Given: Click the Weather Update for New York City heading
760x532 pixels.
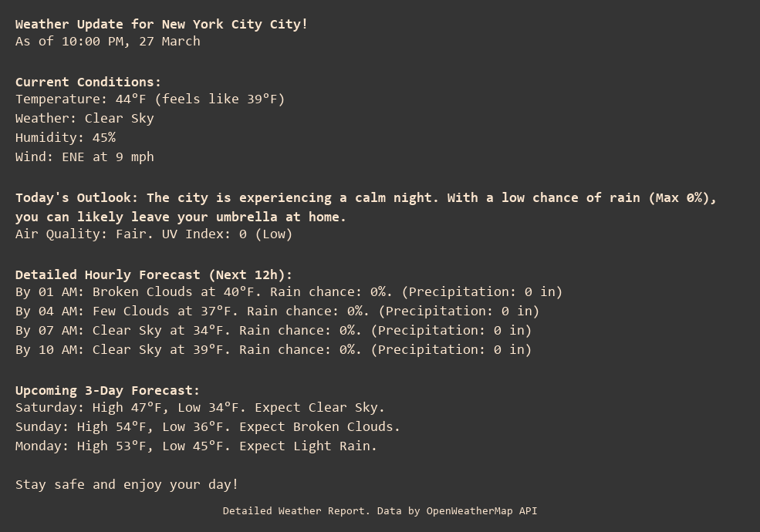Looking at the screenshot, I should point(161,24).
